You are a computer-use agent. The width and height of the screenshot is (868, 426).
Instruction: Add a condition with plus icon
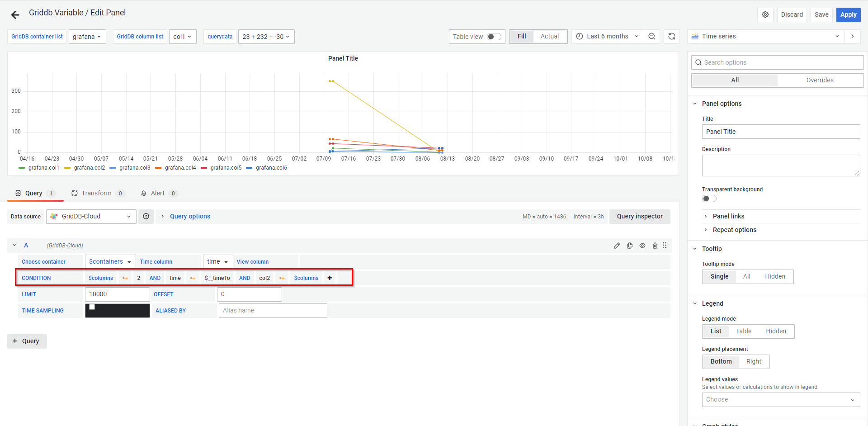pyautogui.click(x=330, y=278)
